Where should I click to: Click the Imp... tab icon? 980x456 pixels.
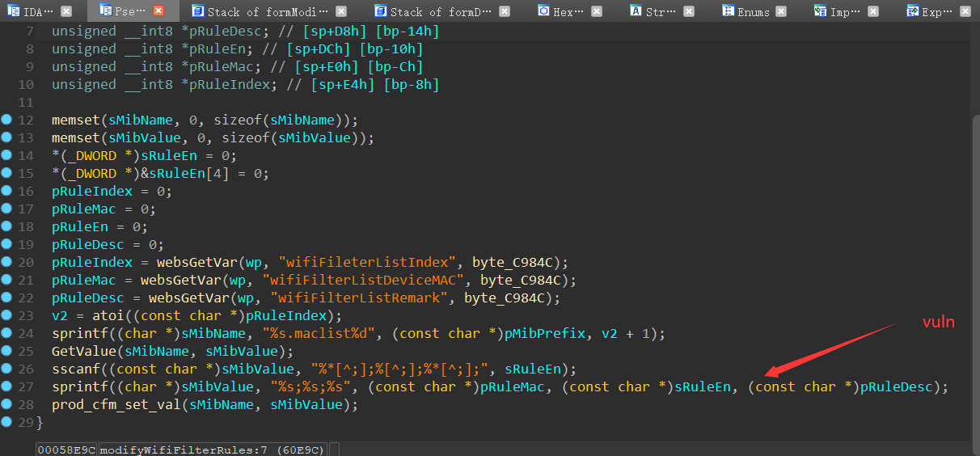click(821, 11)
